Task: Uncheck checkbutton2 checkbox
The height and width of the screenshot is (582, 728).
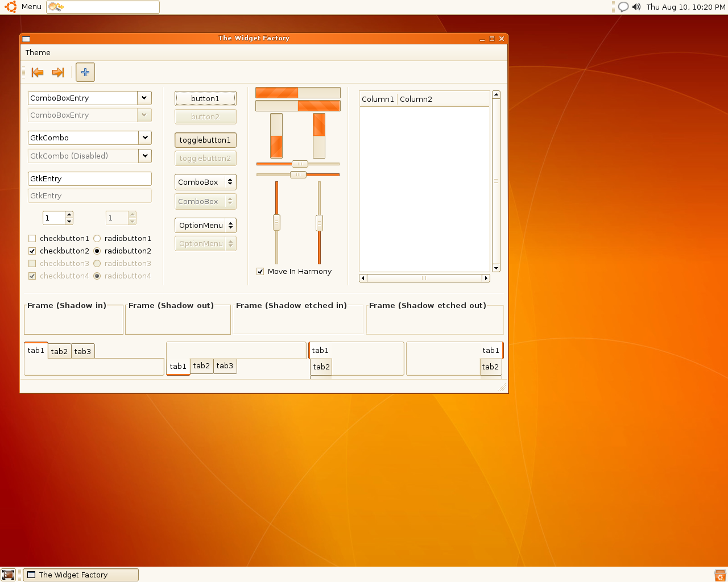Action: (32, 251)
